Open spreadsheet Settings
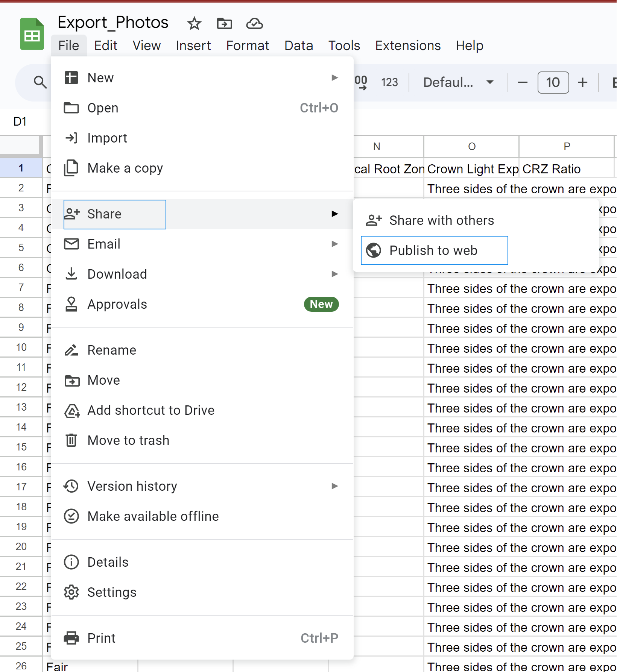 pyautogui.click(x=202, y=592)
